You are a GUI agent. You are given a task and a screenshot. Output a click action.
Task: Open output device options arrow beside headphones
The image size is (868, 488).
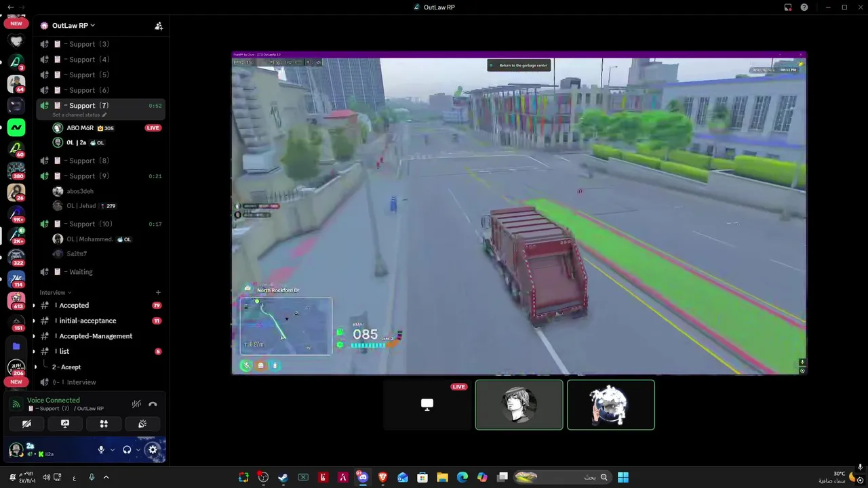point(138,449)
